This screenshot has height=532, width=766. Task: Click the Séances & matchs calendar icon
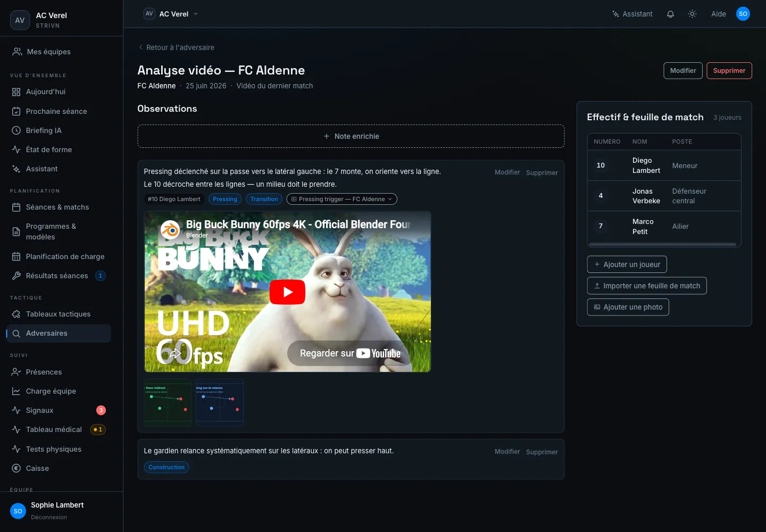(16, 207)
